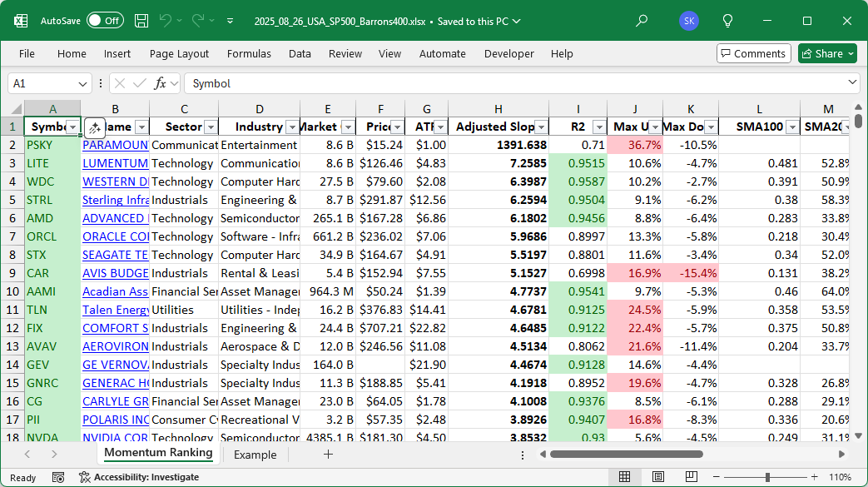Expand the formula bar chevron
This screenshot has height=487, width=868.
coord(852,83)
